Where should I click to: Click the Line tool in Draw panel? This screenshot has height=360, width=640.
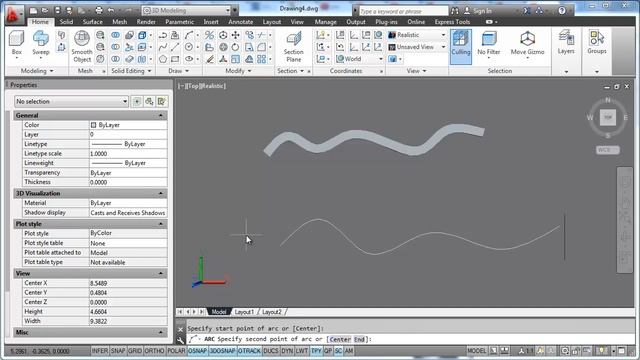[x=175, y=47]
